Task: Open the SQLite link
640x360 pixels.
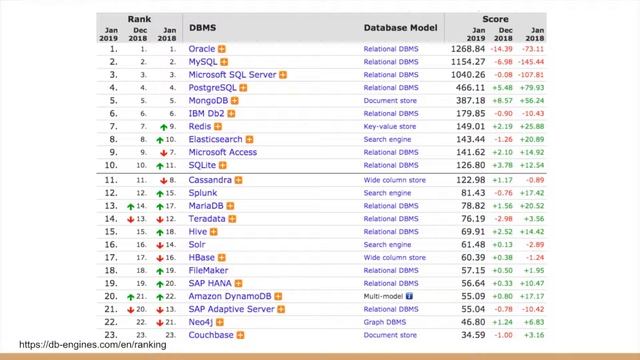Action: click(202, 165)
